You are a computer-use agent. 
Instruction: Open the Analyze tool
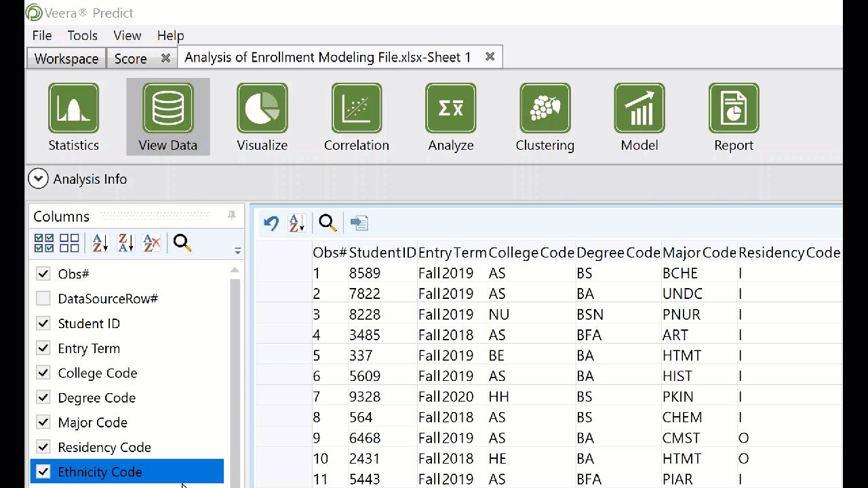[x=450, y=117]
